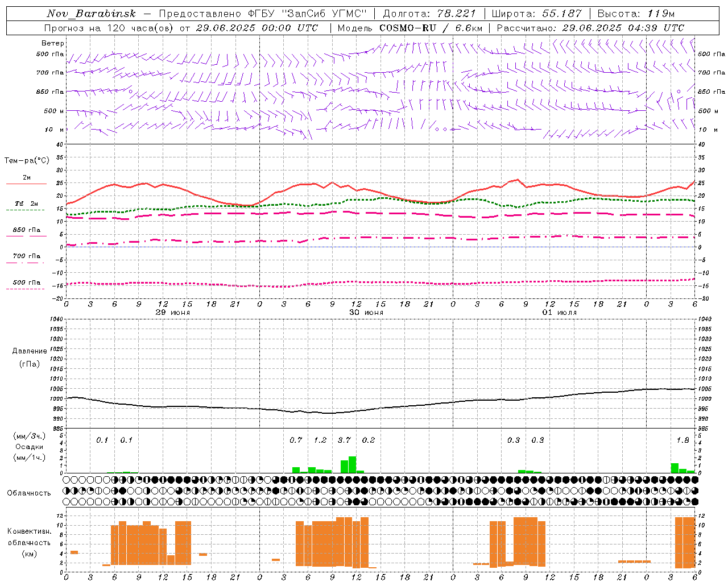Click the 'Давление' pressure label

click(30, 351)
